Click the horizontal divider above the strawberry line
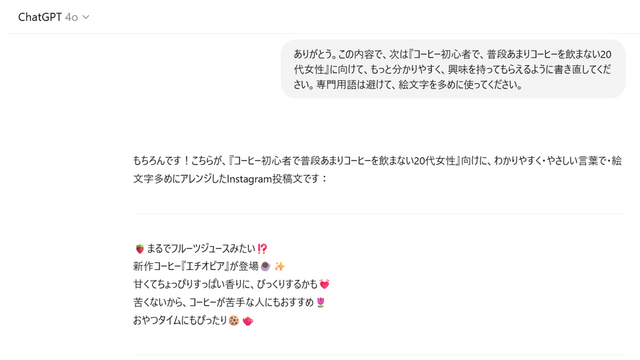Image resolution: width=640 pixels, height=360 pixels. point(379,213)
